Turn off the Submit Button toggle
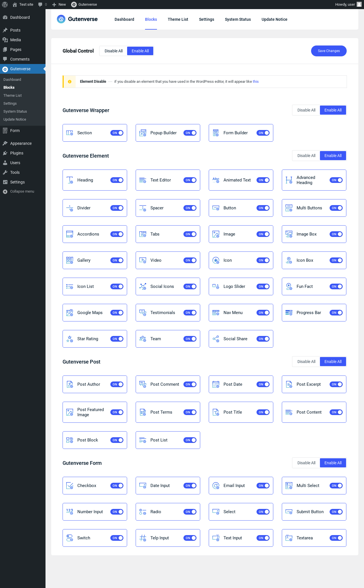Image resolution: width=364 pixels, height=588 pixels. (336, 512)
